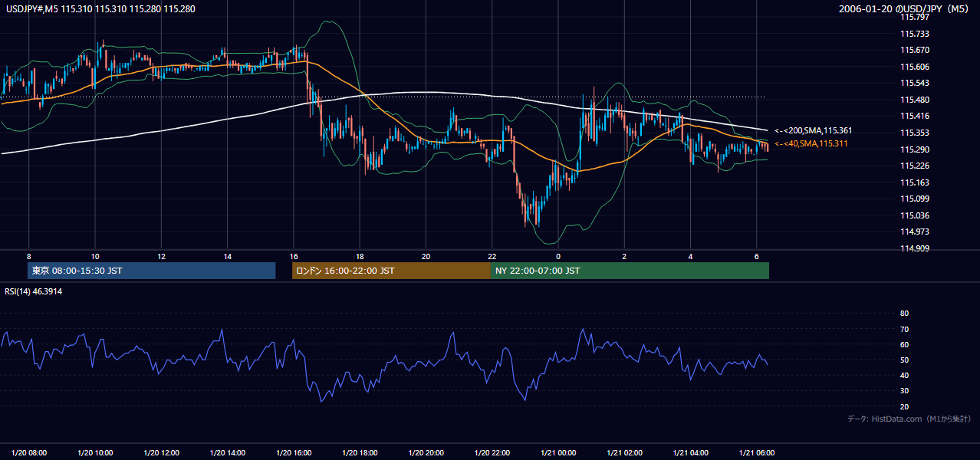
Task: Click RSI scale value 30
Action: point(904,391)
